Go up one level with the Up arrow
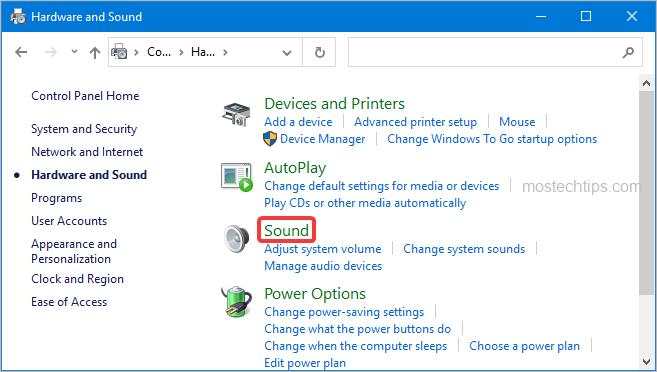The image size is (657, 372). coord(95,52)
